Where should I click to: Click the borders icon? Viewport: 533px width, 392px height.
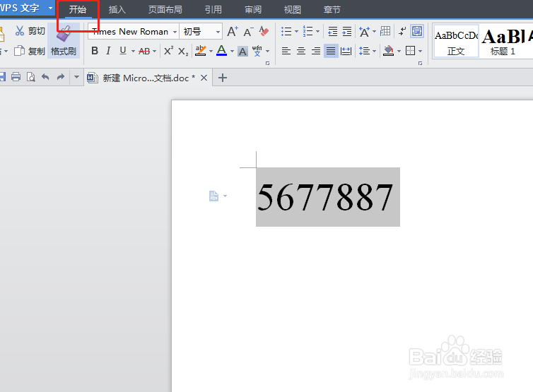pyautogui.click(x=410, y=51)
